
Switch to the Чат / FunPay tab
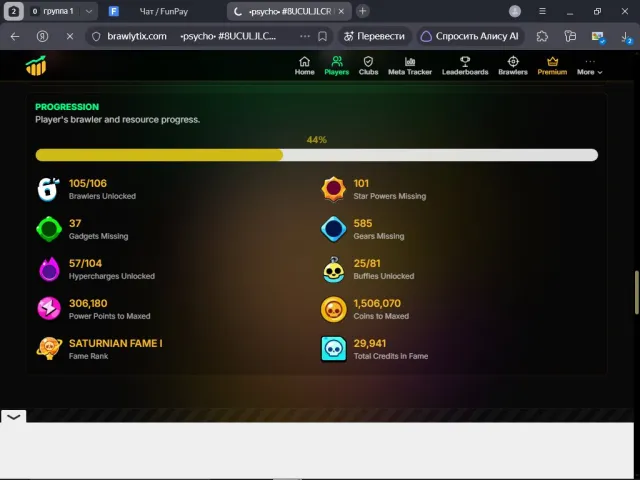pyautogui.click(x=163, y=11)
